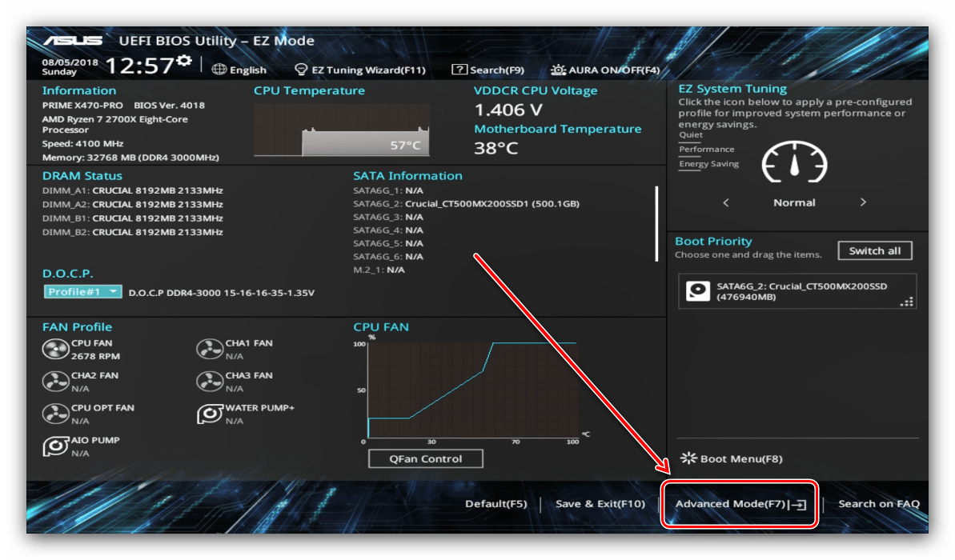The height and width of the screenshot is (560, 955).
Task: Go to previous EZ tuning profile arrow
Action: (726, 202)
